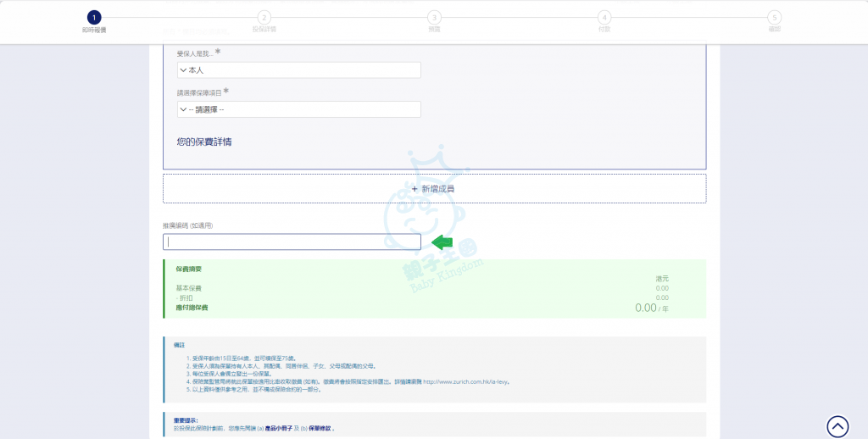868x439 pixels.
Task: Open the 受保人是我 dropdown showing 本人
Action: pos(299,69)
